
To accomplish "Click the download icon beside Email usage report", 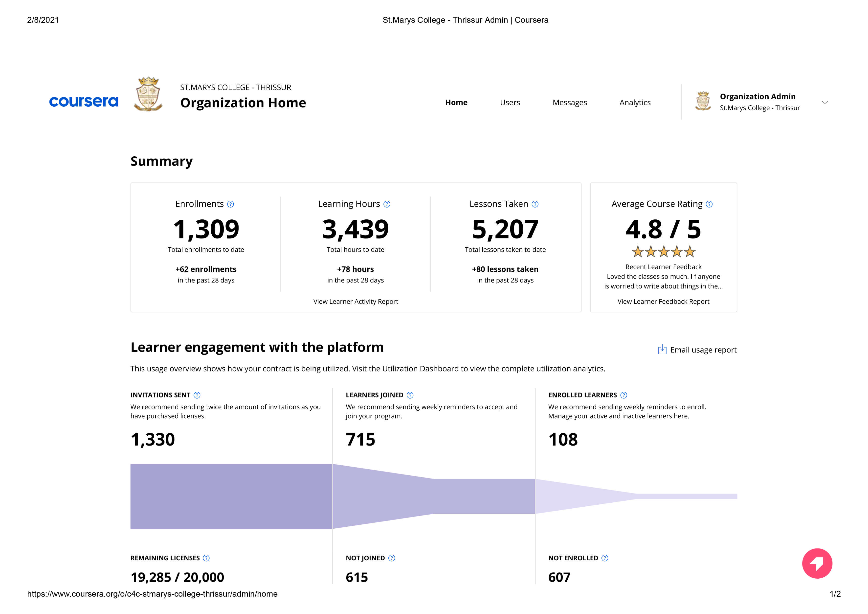I will (662, 350).
